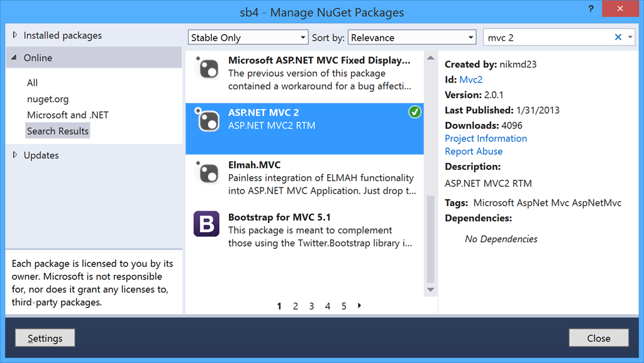Go to results page 2
This screenshot has width=644, height=363.
pos(296,306)
